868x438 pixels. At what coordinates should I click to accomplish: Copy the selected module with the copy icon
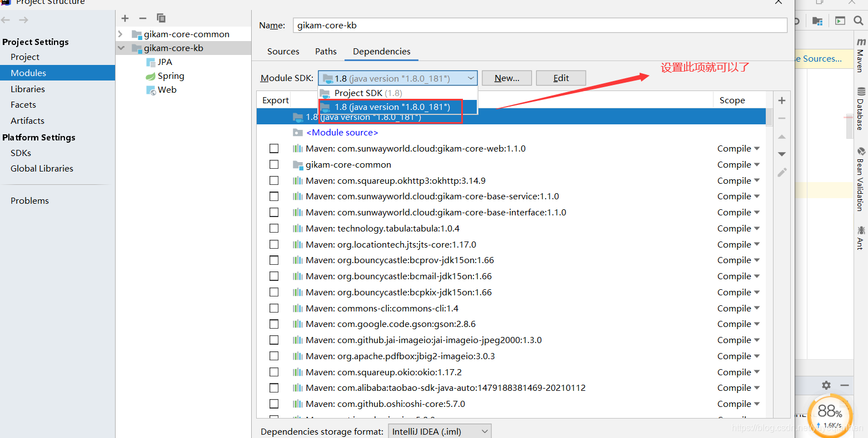(x=161, y=18)
